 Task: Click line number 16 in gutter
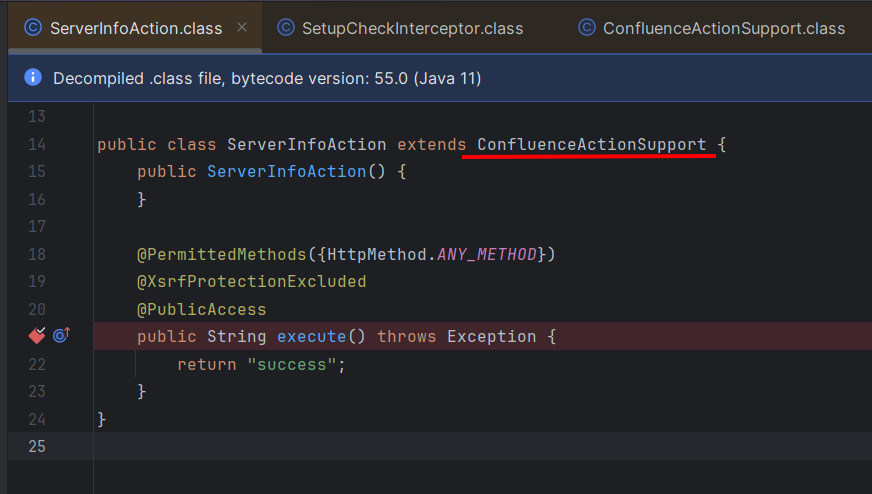[37, 199]
